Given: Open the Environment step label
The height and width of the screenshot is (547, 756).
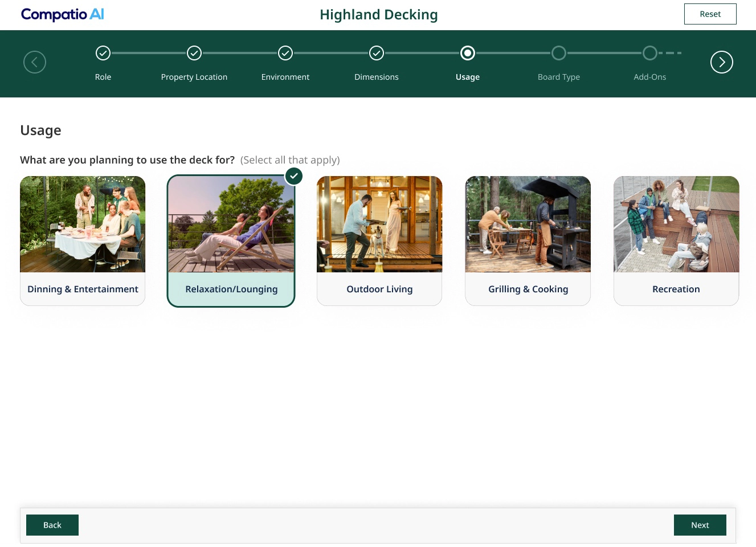Looking at the screenshot, I should [x=285, y=77].
